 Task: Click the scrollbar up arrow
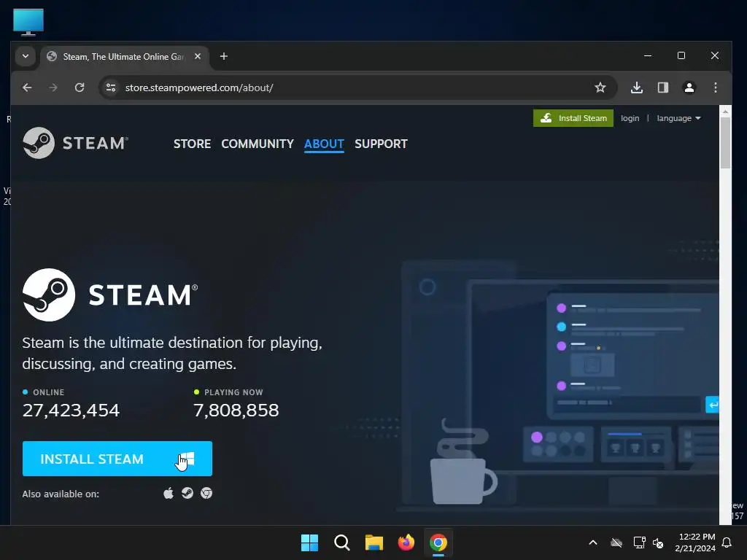[725, 112]
